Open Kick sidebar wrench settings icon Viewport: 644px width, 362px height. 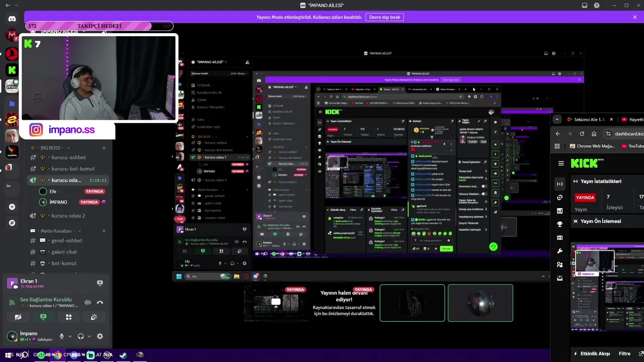(559, 251)
